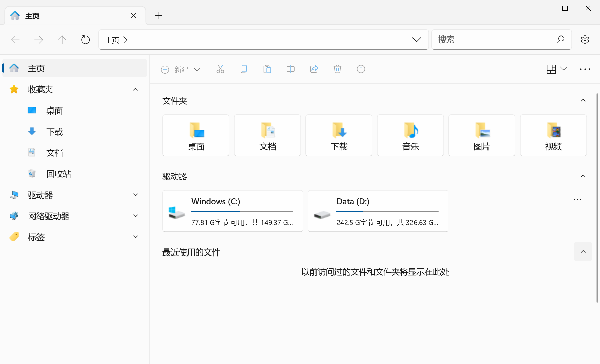Refresh the current page
Screen dimensions: 600x364
tap(85, 40)
